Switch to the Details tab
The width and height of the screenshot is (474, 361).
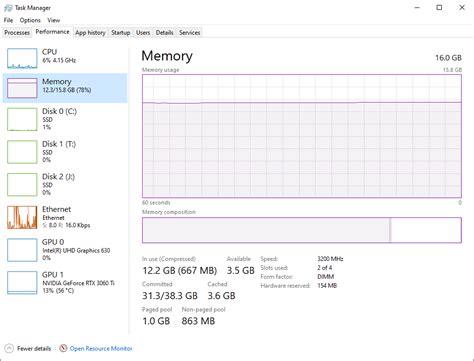(x=165, y=33)
